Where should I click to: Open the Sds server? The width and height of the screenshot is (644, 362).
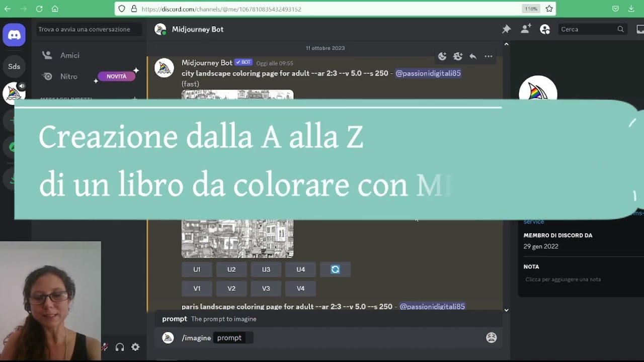point(14,66)
